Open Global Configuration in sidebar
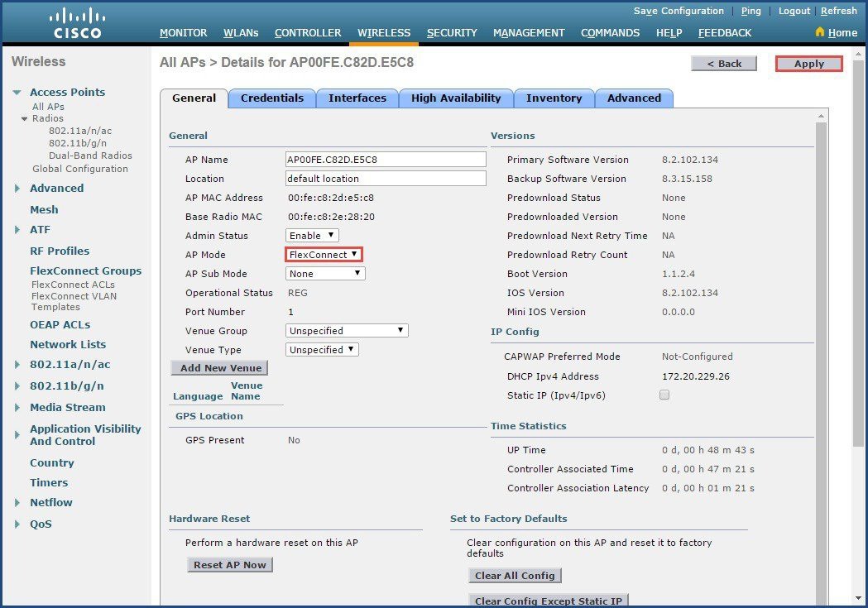The height and width of the screenshot is (608, 868). click(80, 169)
